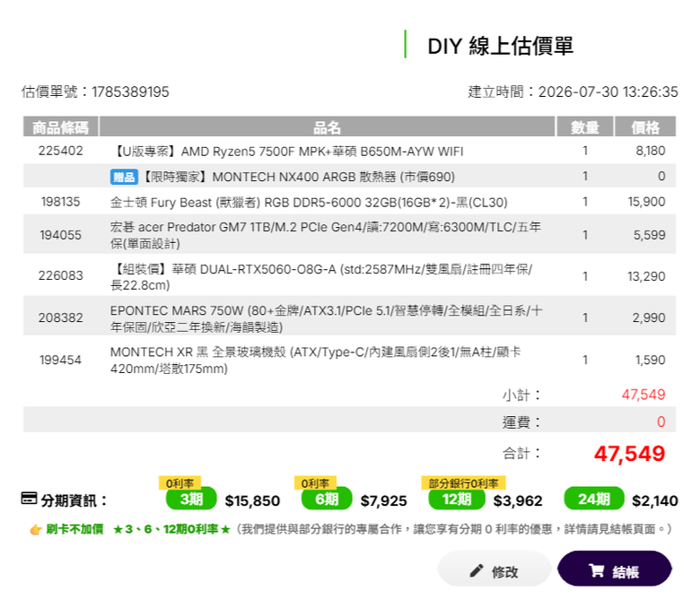Viewport: 700px width, 608px height.
Task: Click the pencil icon in 修改
Action: (x=477, y=570)
